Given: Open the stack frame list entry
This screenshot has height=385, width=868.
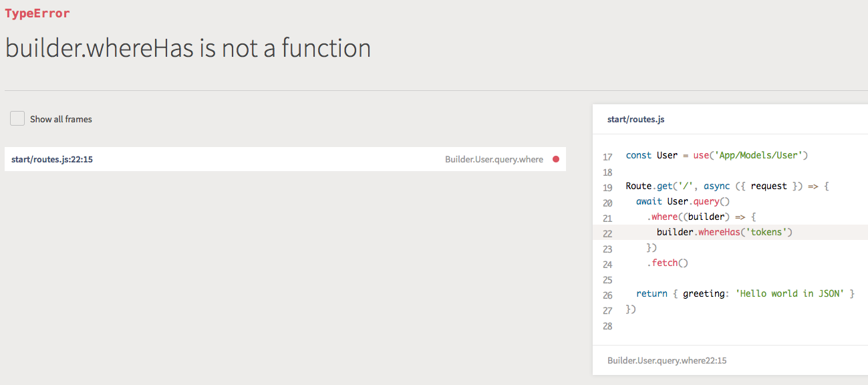Looking at the screenshot, I should [284, 159].
